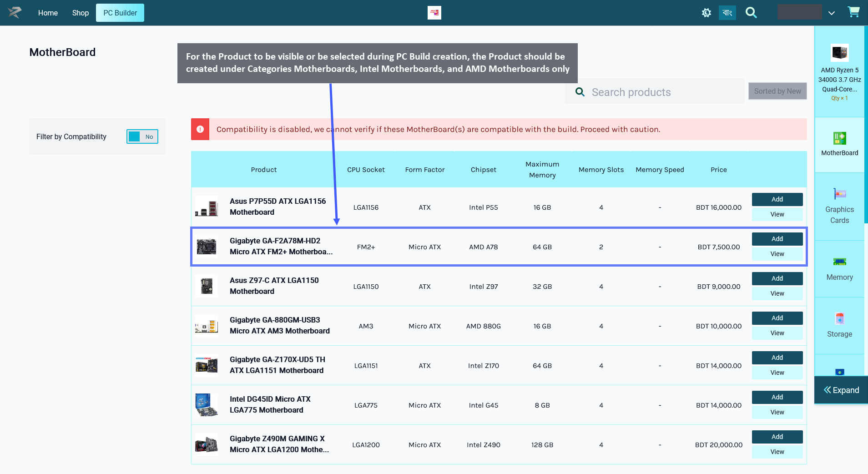Add Intel DG45ID Micro ATX motherboard

(x=777, y=397)
